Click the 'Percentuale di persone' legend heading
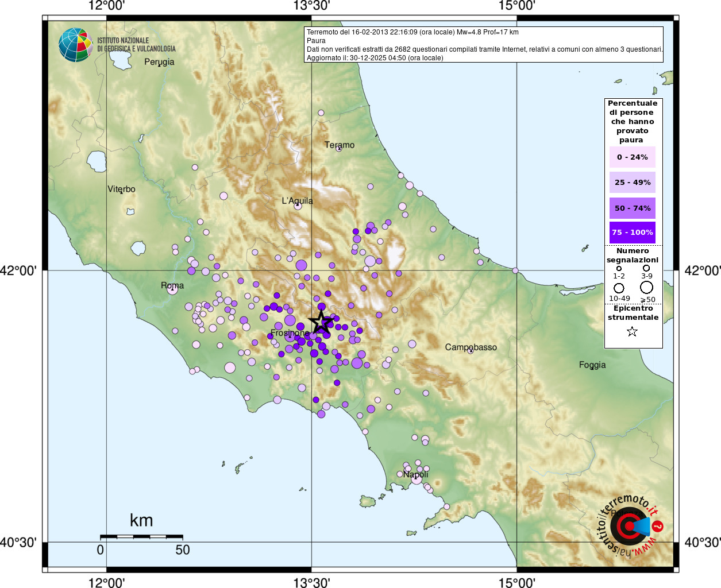This screenshot has height=588, width=721. [x=633, y=121]
